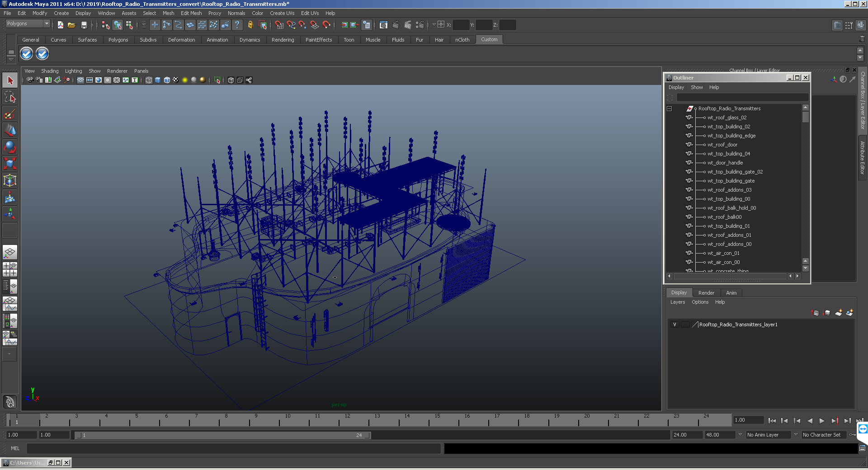Click the current frame field 1.00
Screen dimensions: 868x470
748,420
